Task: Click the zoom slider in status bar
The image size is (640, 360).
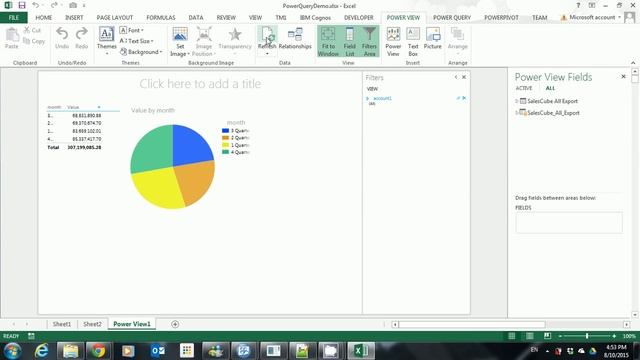Action: pyautogui.click(x=587, y=336)
